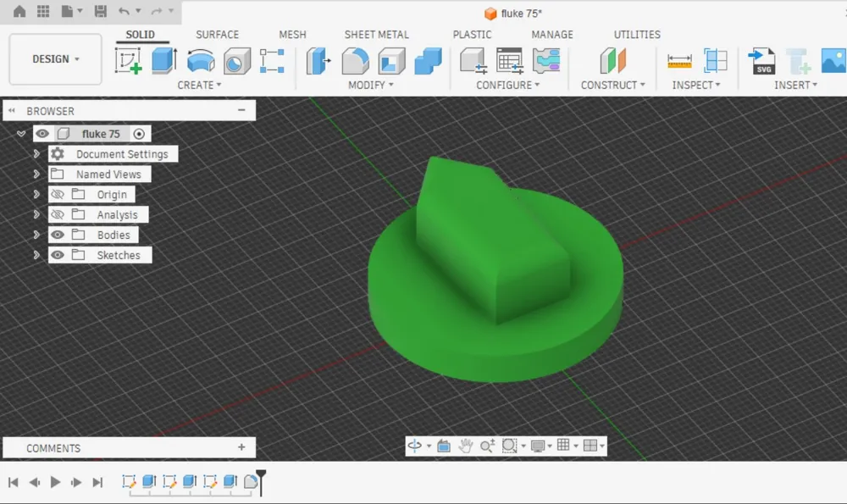Viewport: 847px width, 504px height.
Task: Click the Home icon in title bar
Action: (x=19, y=11)
